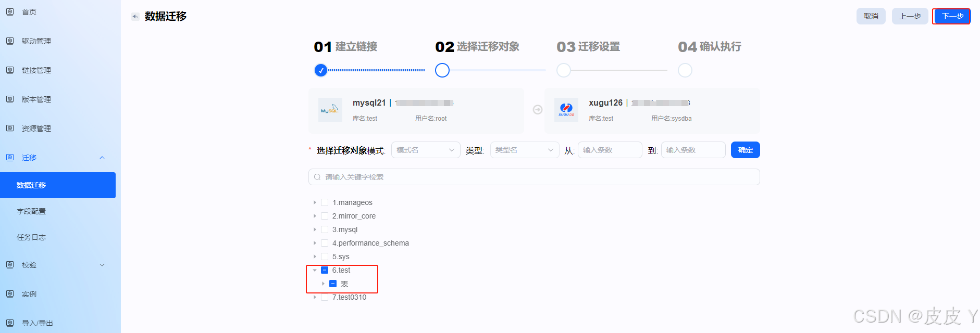Image resolution: width=980 pixels, height=333 pixels.
Task: Click the 校验 sidebar icon
Action: [x=10, y=264]
